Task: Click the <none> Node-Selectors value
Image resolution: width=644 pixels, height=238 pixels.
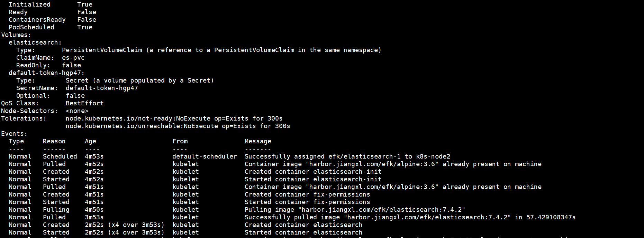Action: (77, 111)
